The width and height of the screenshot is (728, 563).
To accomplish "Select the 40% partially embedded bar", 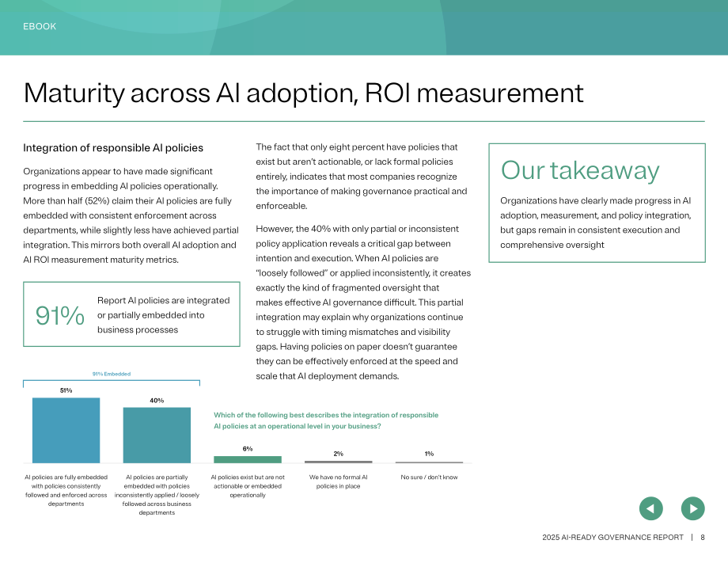I will pos(157,436).
